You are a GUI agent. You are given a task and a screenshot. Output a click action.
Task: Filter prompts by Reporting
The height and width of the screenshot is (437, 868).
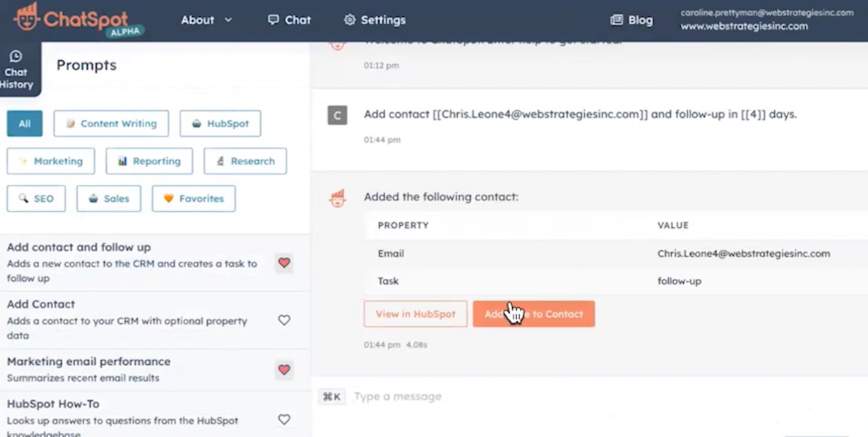click(x=149, y=161)
